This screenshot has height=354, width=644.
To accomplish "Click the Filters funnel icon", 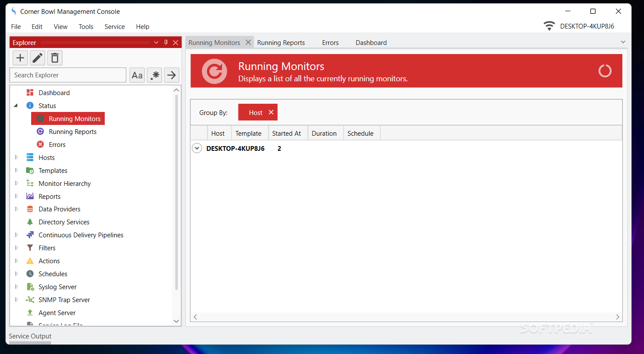I will click(x=30, y=248).
